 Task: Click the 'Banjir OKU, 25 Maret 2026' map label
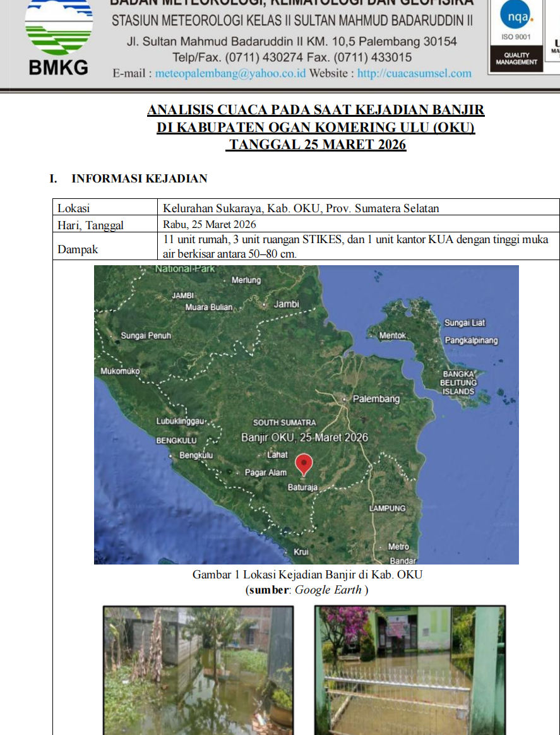click(x=304, y=438)
